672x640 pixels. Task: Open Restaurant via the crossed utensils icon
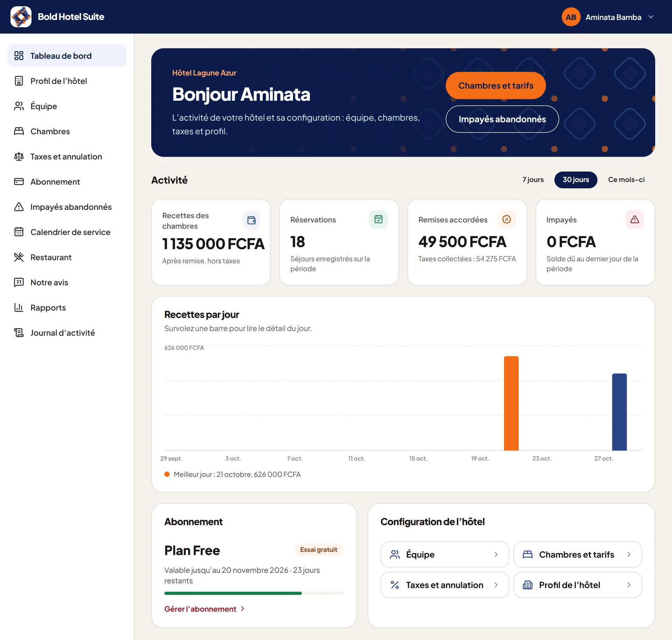19,257
